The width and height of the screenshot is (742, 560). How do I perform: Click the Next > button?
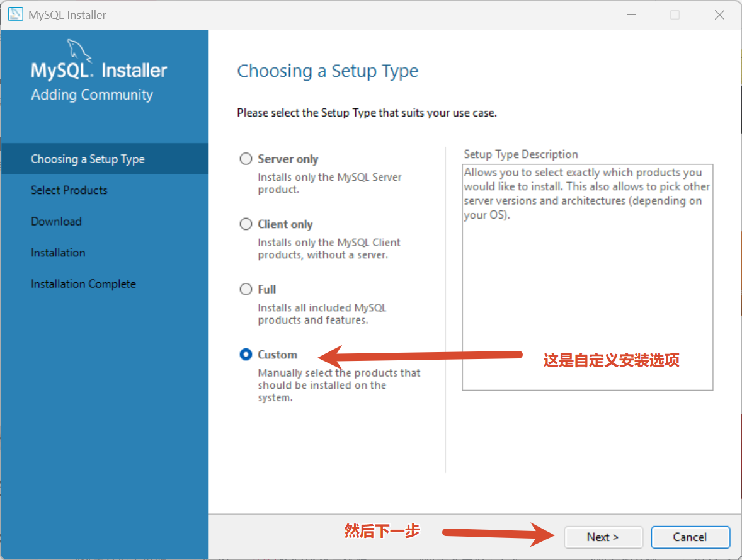coord(603,537)
